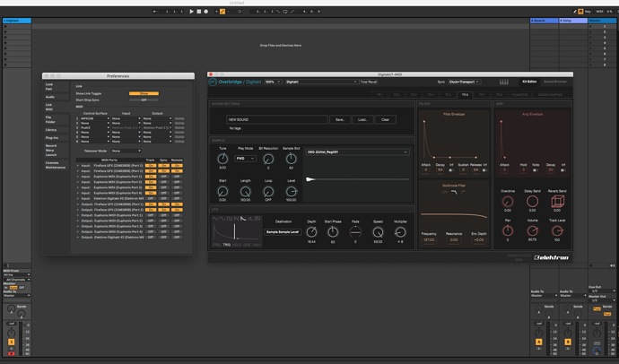Select low-pass shape in Multimode Filter
Viewport: 619px width, 364px height.
tap(454, 192)
